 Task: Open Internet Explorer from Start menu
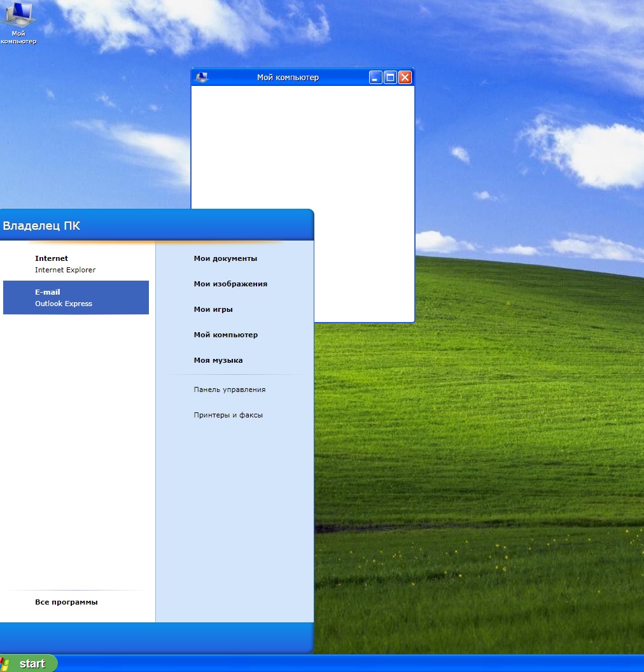[76, 264]
